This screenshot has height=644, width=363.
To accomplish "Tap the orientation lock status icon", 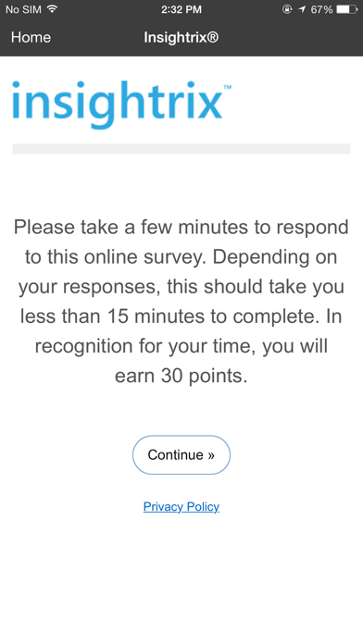I will point(287,9).
